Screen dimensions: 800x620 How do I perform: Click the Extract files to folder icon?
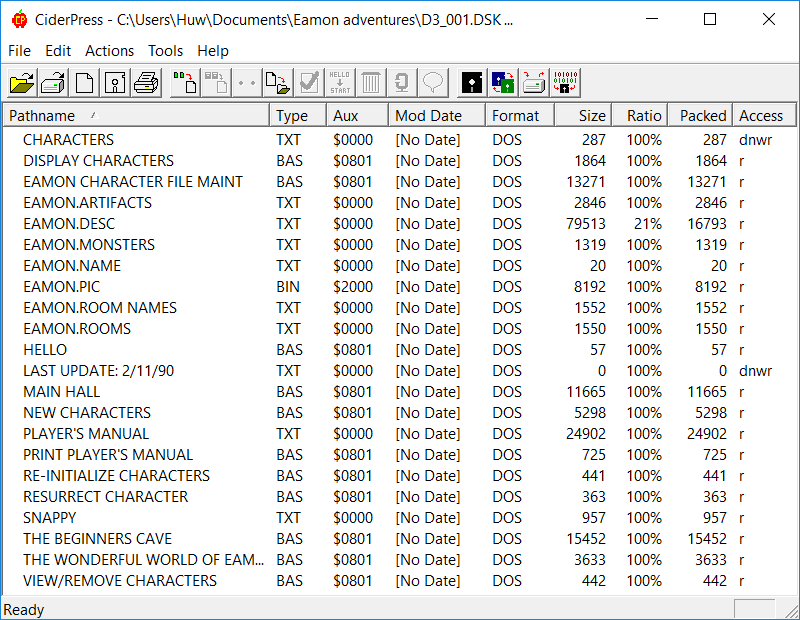click(278, 82)
